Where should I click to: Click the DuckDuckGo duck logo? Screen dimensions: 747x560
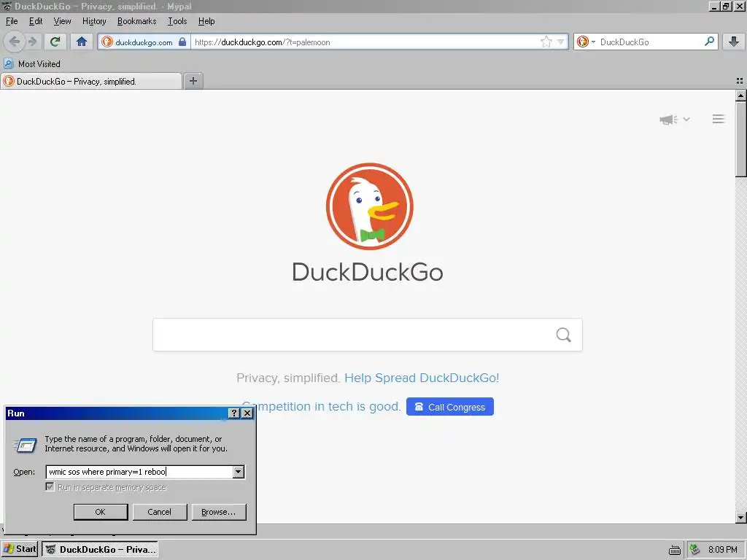coord(369,206)
